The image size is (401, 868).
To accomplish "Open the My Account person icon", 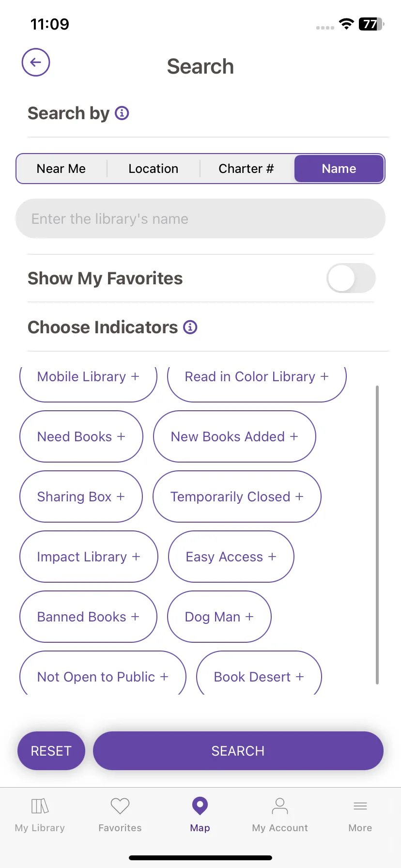I will [280, 806].
